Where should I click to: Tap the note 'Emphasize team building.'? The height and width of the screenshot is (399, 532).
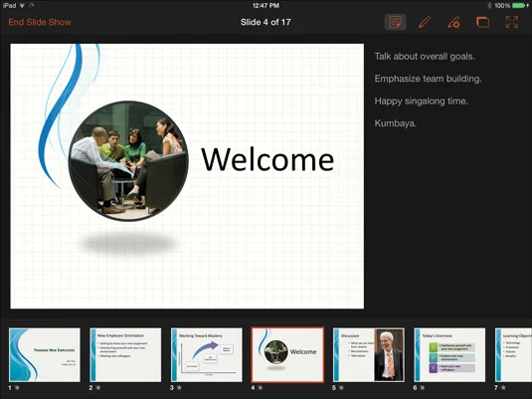coord(428,79)
